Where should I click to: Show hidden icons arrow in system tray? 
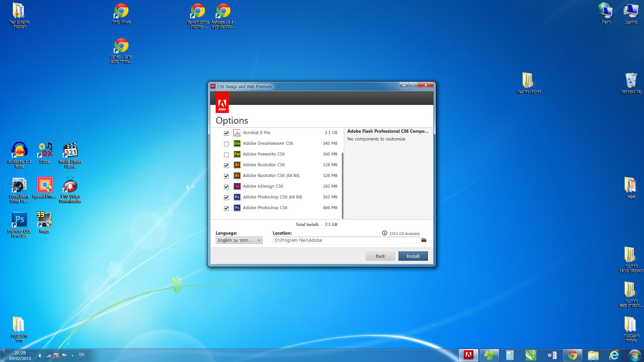click(72, 355)
